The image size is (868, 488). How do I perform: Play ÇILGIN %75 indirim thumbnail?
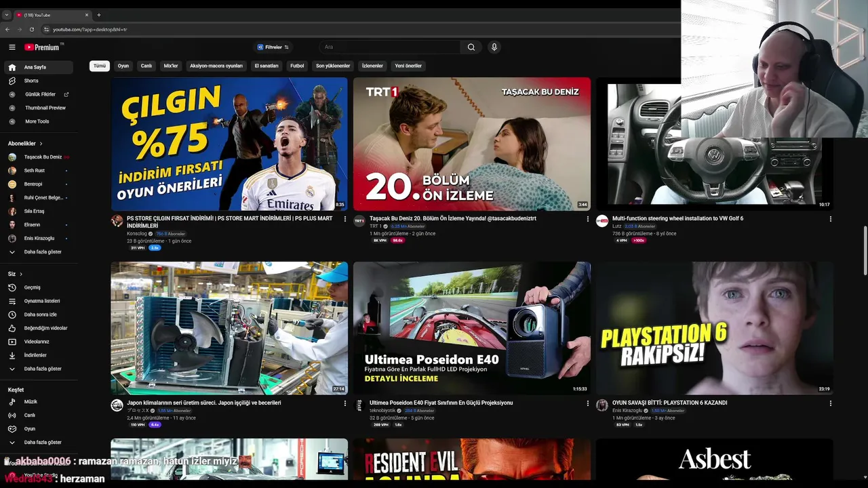tap(229, 144)
